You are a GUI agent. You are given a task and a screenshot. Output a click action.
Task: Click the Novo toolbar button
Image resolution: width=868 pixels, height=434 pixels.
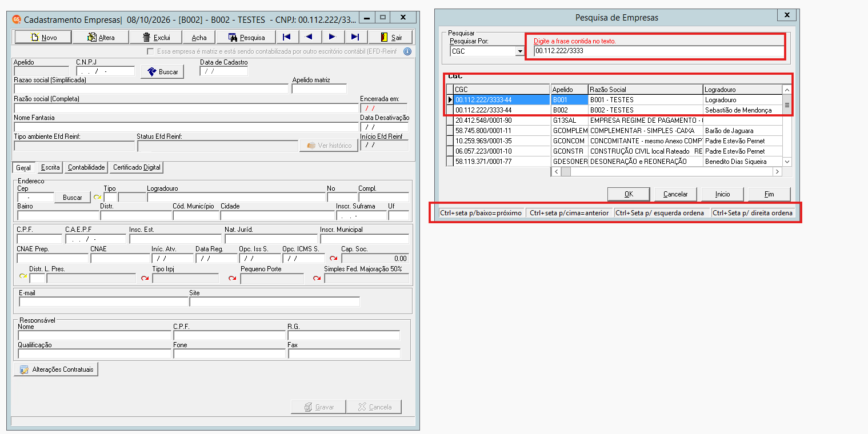(x=43, y=37)
